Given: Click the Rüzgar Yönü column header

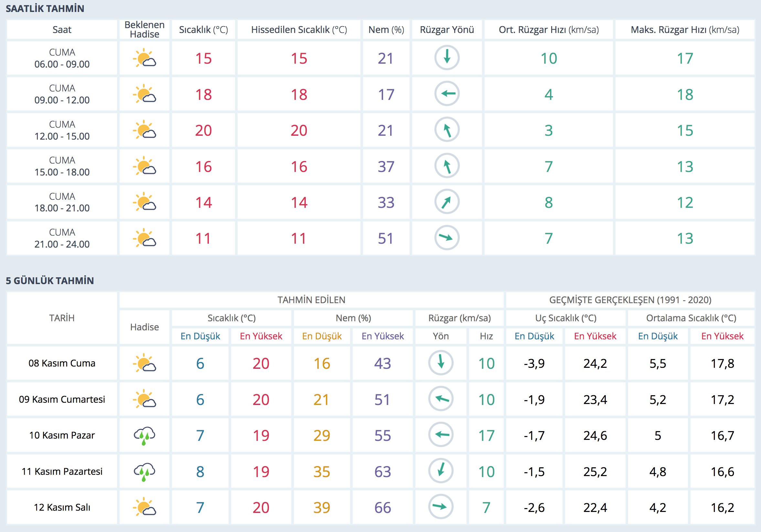Looking at the screenshot, I should (446, 30).
